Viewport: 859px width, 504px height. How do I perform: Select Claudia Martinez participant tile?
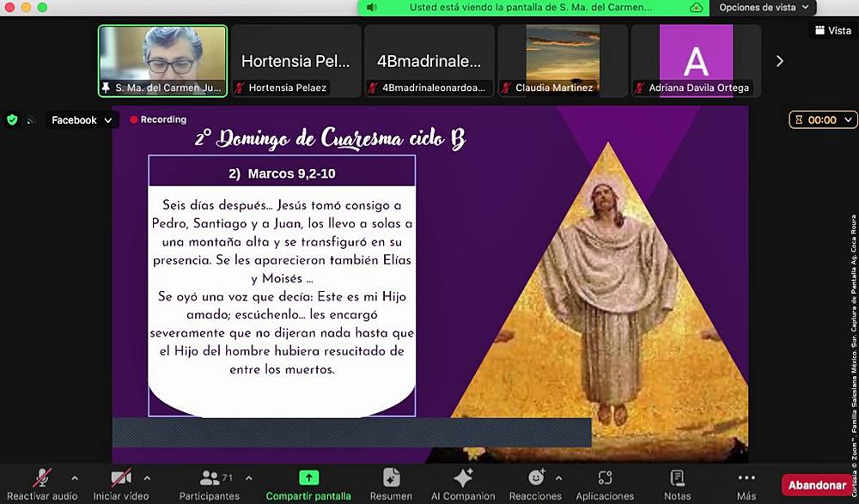click(x=563, y=61)
